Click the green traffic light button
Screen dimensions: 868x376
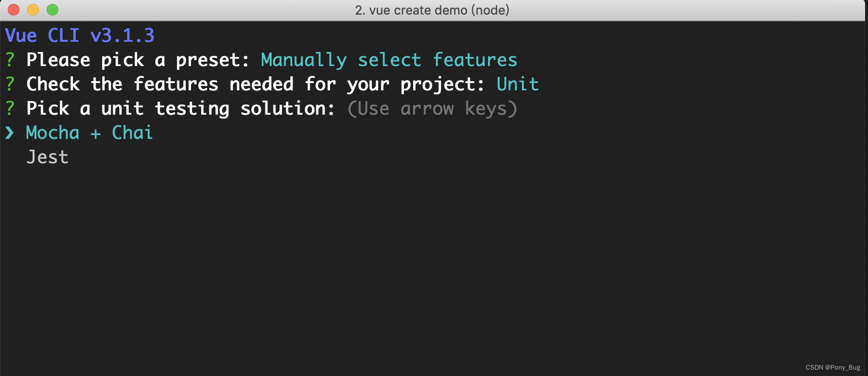52,9
